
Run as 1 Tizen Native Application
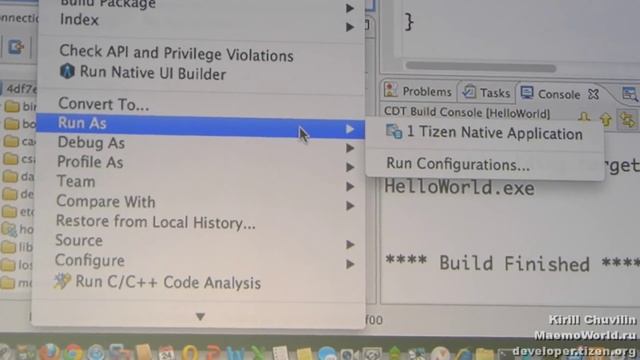pyautogui.click(x=484, y=133)
